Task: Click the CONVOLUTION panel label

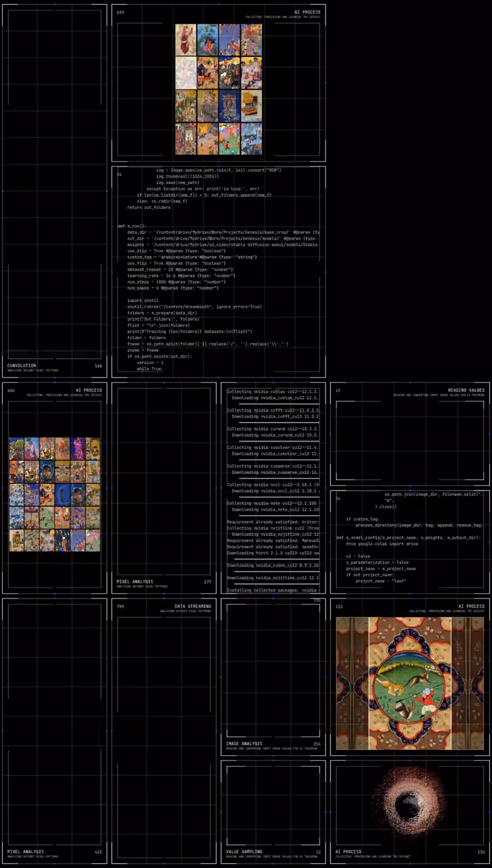Action: [x=21, y=366]
